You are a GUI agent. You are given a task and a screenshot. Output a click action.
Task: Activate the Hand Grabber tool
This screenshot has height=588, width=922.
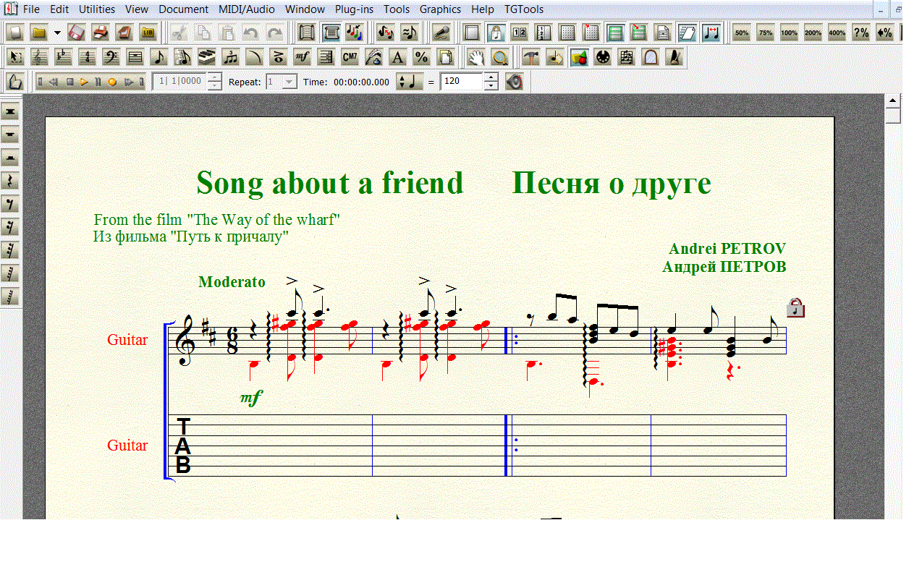(x=475, y=57)
